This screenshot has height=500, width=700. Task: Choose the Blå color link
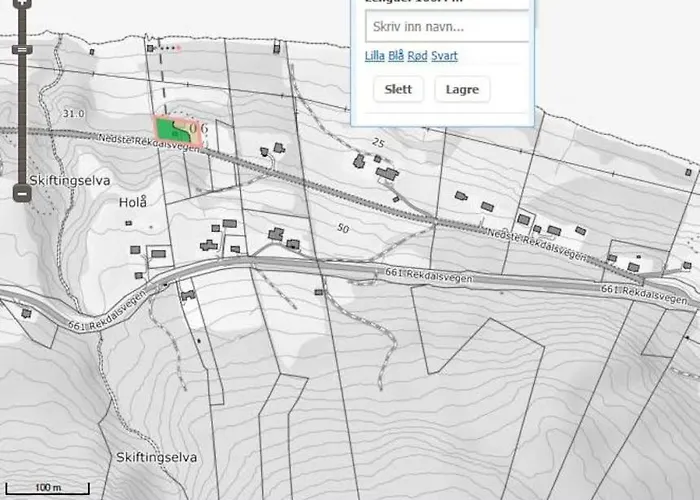396,56
